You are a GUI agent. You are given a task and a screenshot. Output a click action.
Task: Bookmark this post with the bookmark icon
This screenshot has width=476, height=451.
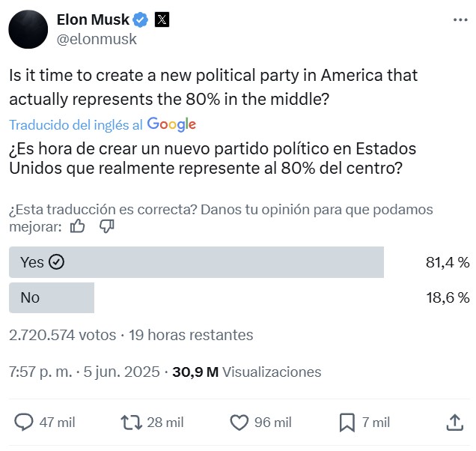pos(347,423)
